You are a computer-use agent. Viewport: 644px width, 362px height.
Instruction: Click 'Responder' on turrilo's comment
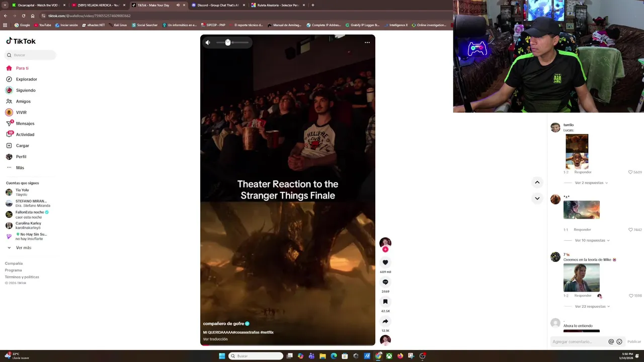click(x=583, y=172)
